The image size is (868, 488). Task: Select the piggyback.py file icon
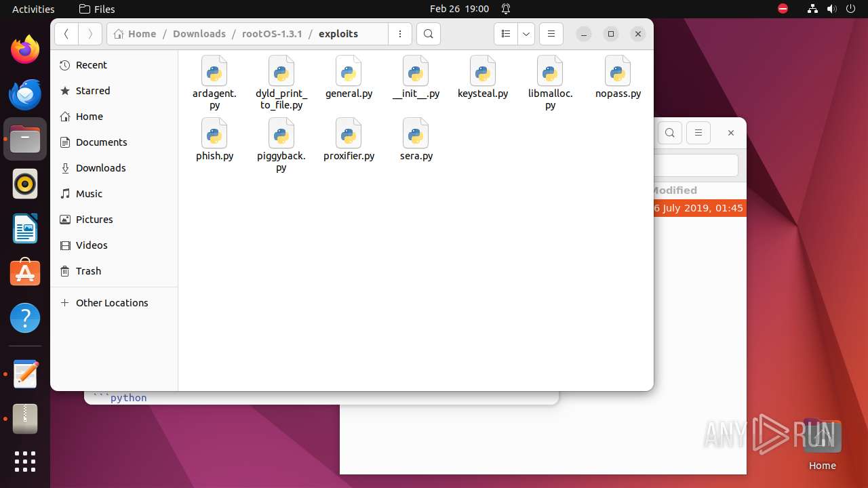(281, 133)
